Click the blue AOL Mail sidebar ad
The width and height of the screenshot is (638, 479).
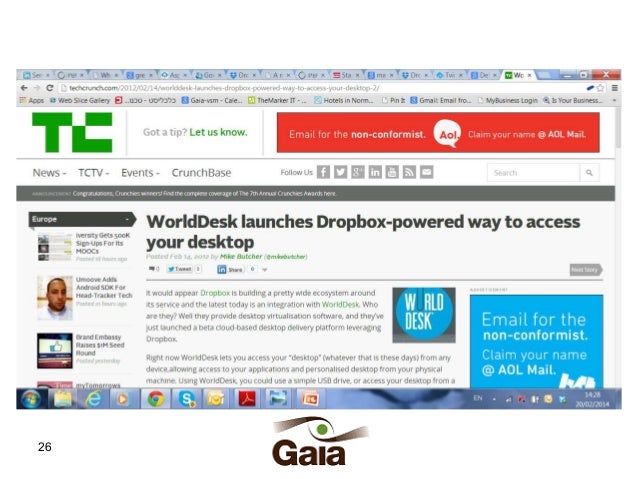tap(536, 341)
